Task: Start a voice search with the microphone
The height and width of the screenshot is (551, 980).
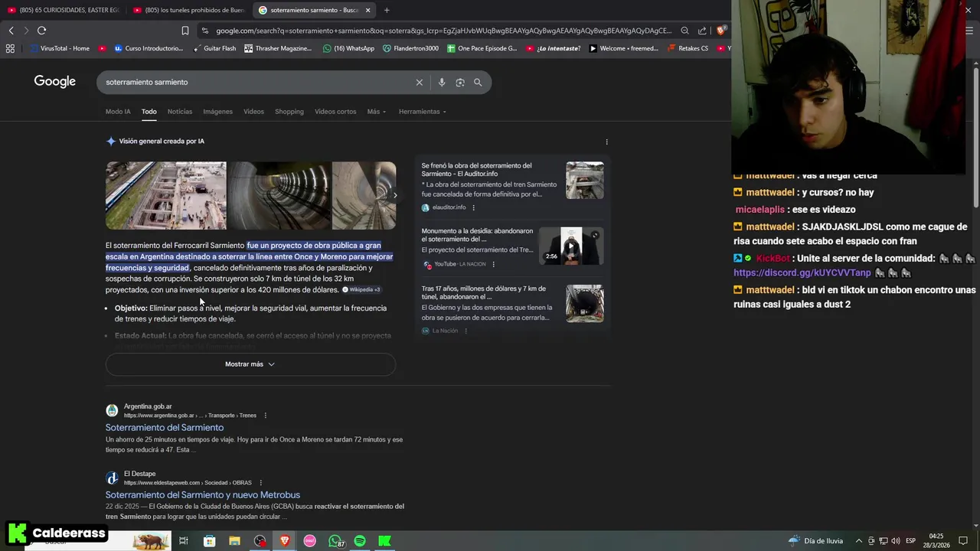Action: point(442,82)
